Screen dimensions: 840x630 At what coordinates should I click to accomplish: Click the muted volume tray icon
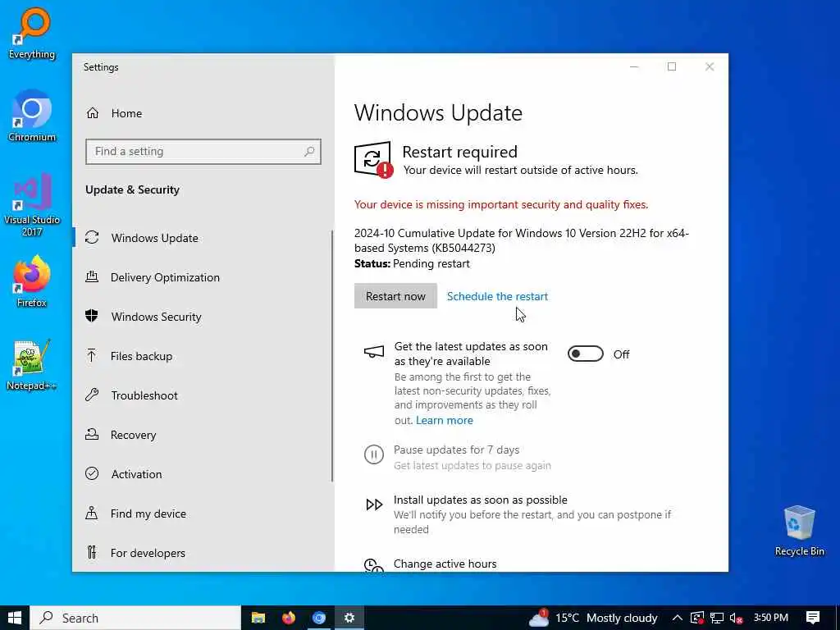point(737,619)
